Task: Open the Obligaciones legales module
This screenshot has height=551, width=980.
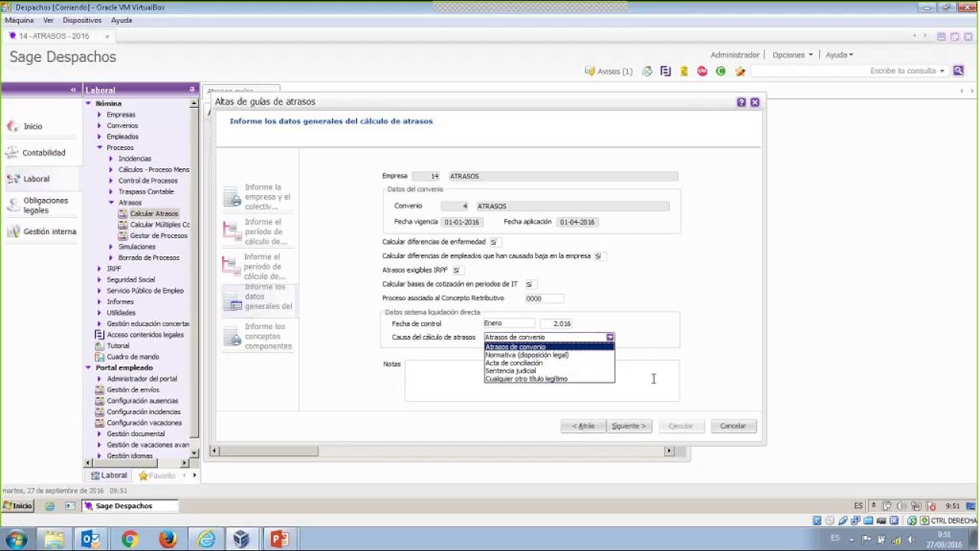Action: [x=45, y=205]
